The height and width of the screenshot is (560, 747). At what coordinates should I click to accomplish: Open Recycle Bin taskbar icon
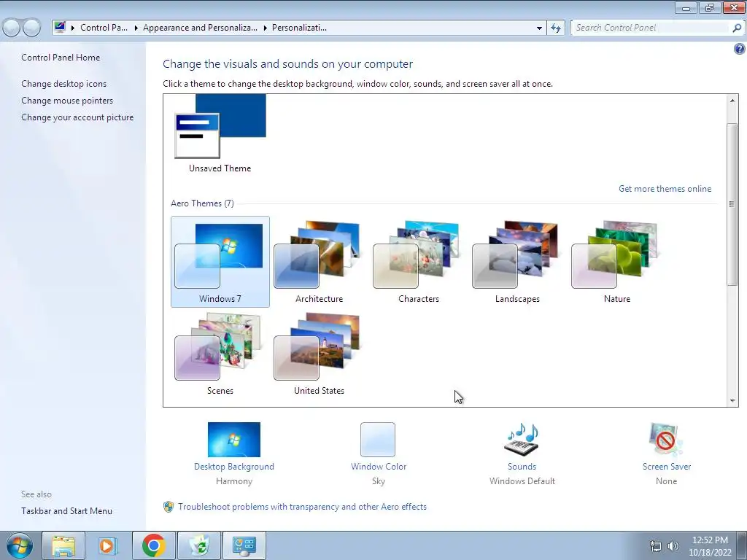[x=198, y=545]
